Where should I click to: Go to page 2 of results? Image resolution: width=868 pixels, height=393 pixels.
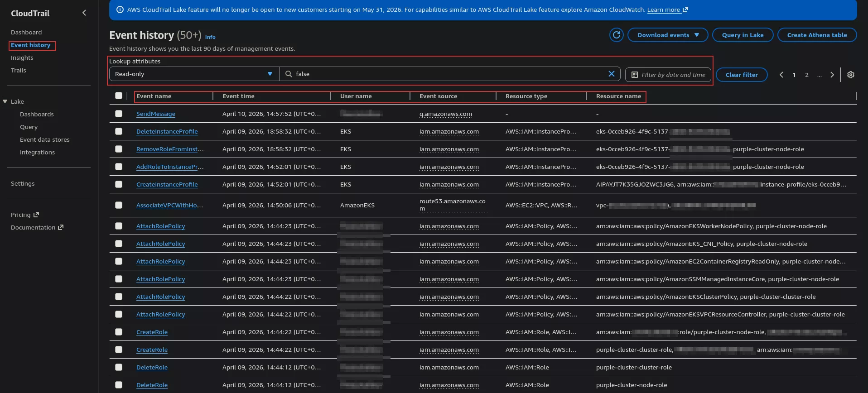806,75
